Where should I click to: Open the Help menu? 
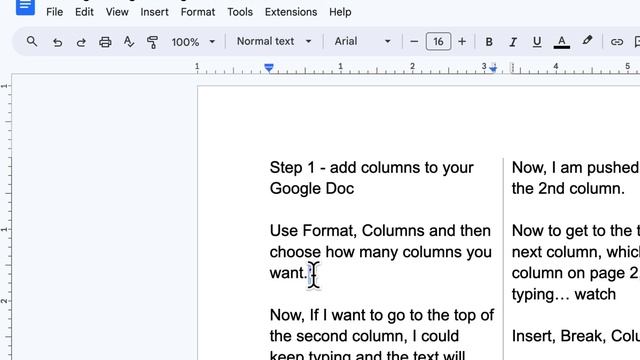pyautogui.click(x=340, y=12)
